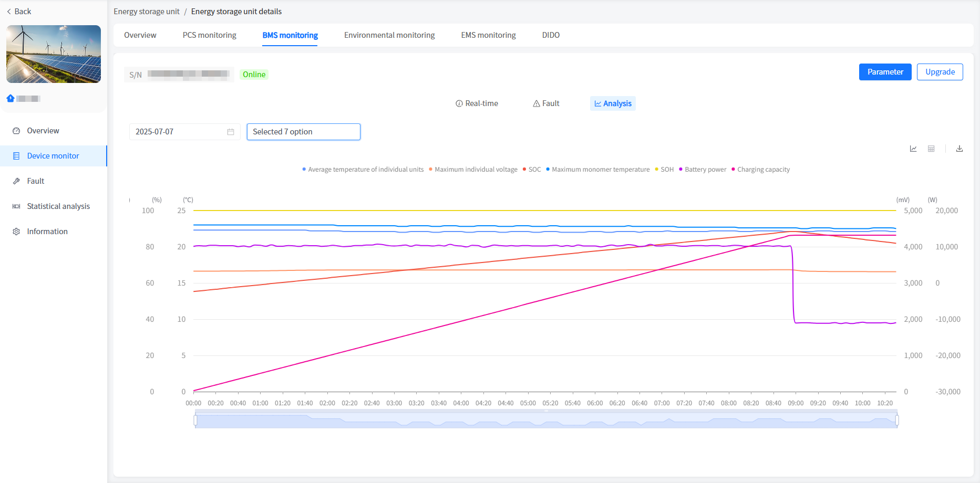Click the Back arrow in sidebar

[9, 12]
